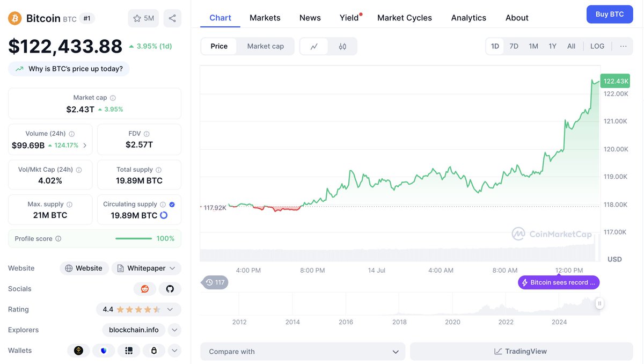
Task: Open the lock wallet icon
Action: tap(154, 351)
